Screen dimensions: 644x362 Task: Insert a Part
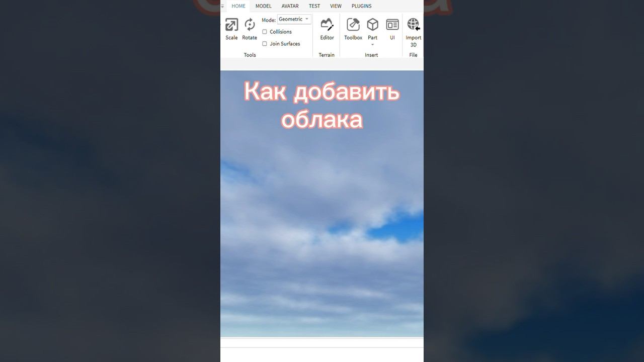[x=372, y=29]
